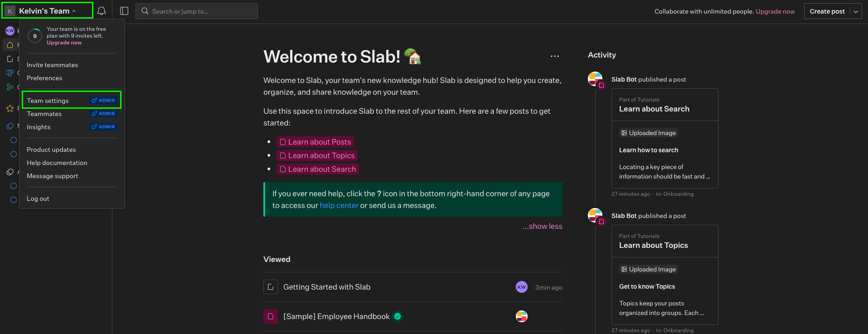Image resolution: width=868 pixels, height=334 pixels.
Task: Click the Employee Handbook post icon
Action: click(271, 316)
